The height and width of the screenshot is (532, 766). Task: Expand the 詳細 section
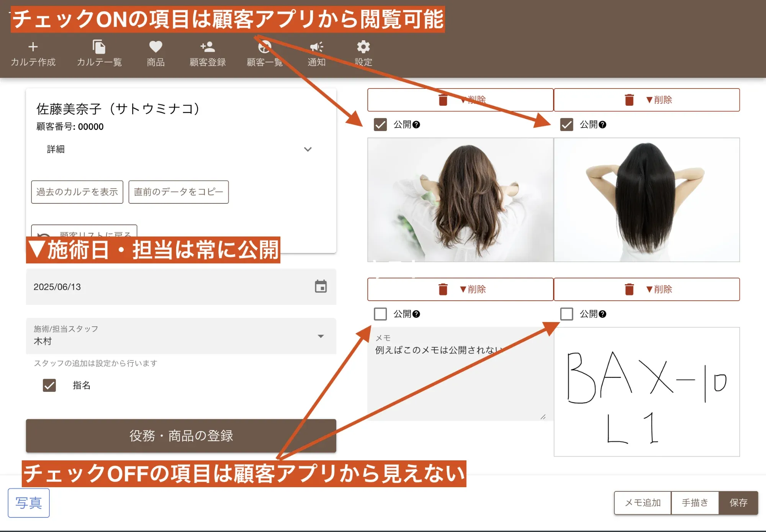308,149
